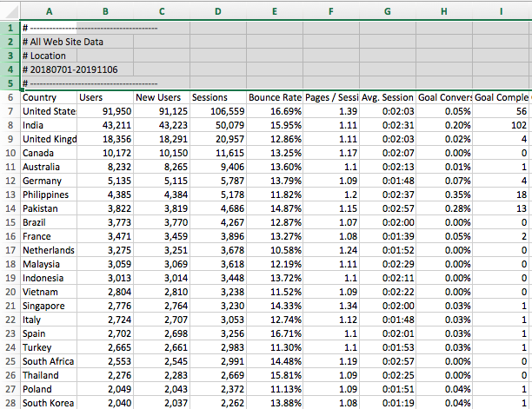Screen dimensions: 532x409
Task: Select column E header
Action: (275, 11)
